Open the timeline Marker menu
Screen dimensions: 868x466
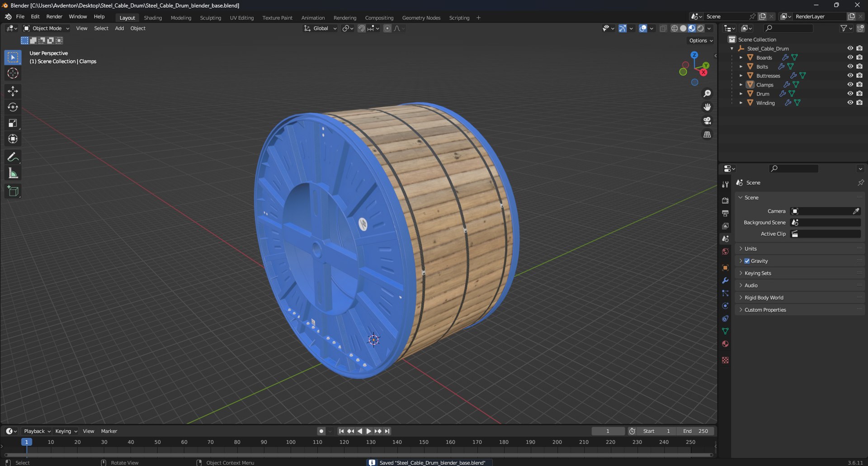tap(109, 431)
